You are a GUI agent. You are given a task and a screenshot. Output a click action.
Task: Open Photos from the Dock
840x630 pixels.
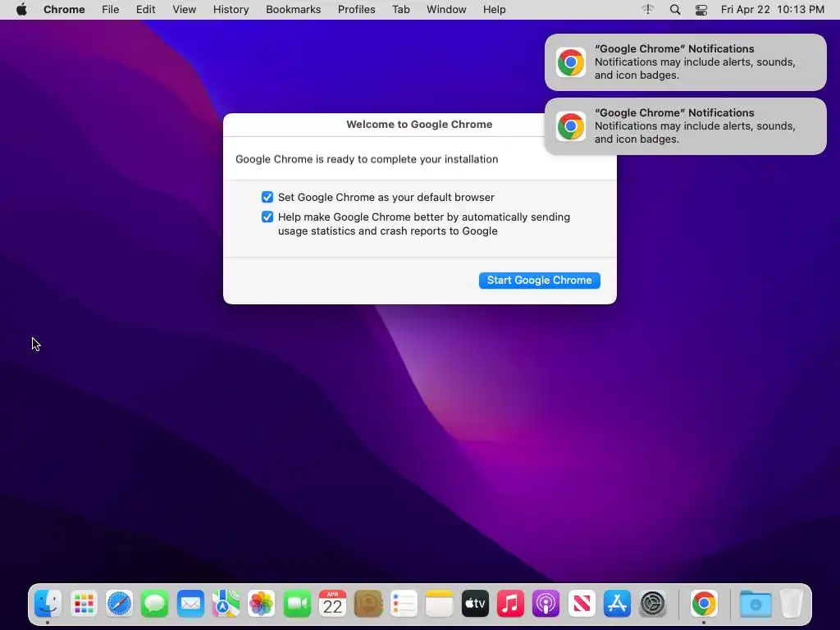[x=261, y=604]
